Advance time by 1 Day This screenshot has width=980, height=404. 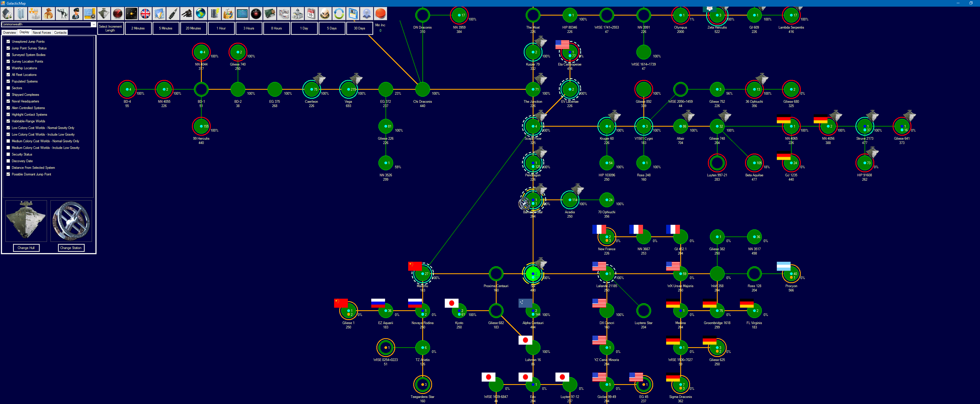coord(304,28)
